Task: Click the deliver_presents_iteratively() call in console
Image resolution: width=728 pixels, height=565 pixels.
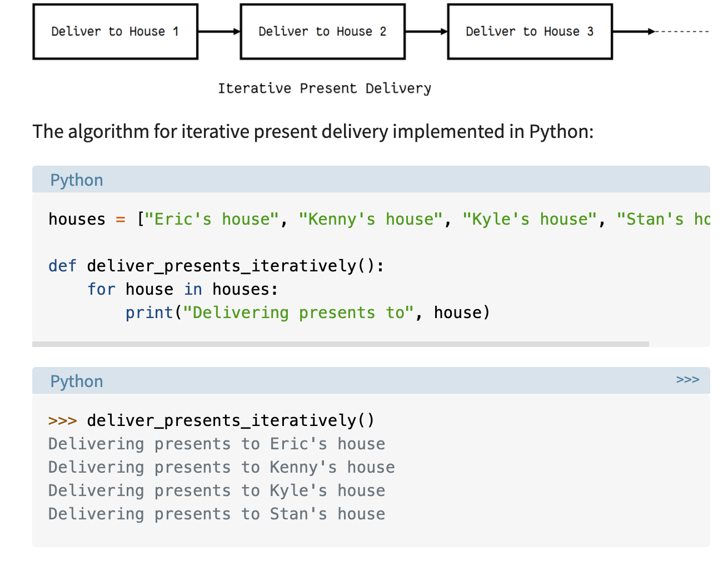Action: click(231, 420)
